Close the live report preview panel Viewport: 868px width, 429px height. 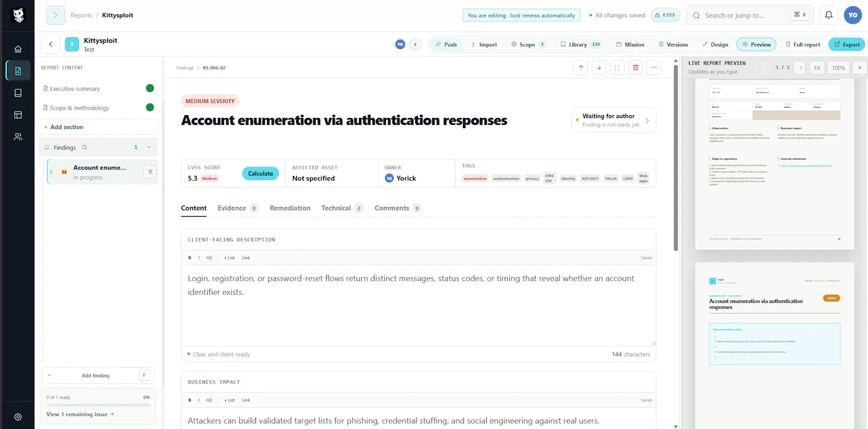coord(859,68)
